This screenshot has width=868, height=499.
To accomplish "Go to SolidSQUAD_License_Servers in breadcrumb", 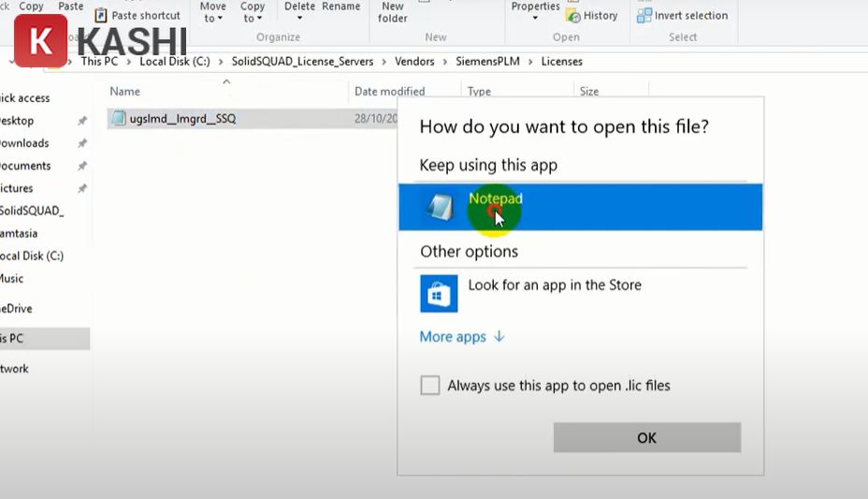I will (x=302, y=62).
